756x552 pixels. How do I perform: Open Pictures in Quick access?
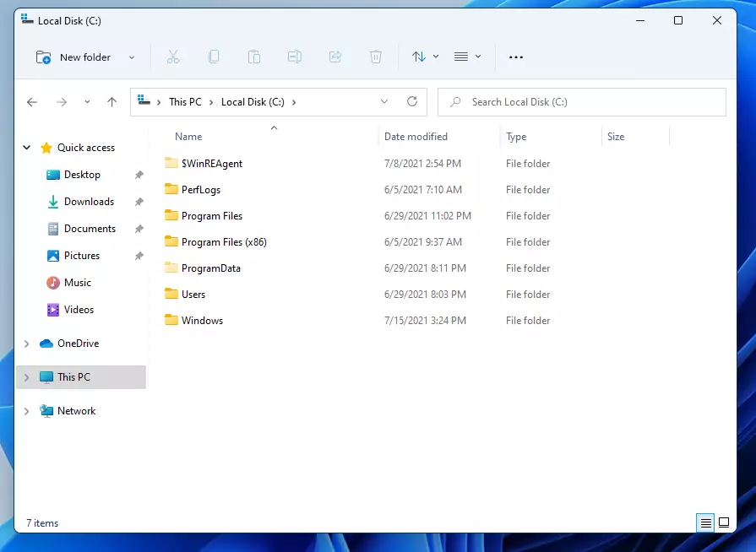81,255
